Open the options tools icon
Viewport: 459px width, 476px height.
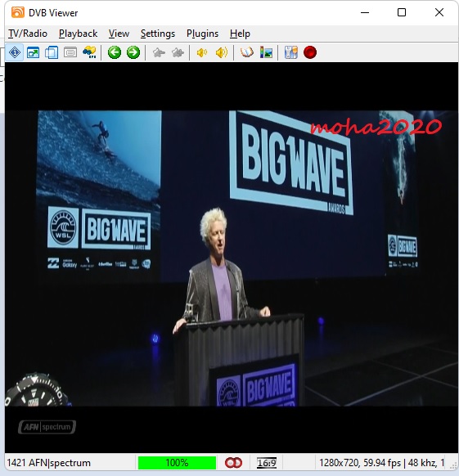291,52
